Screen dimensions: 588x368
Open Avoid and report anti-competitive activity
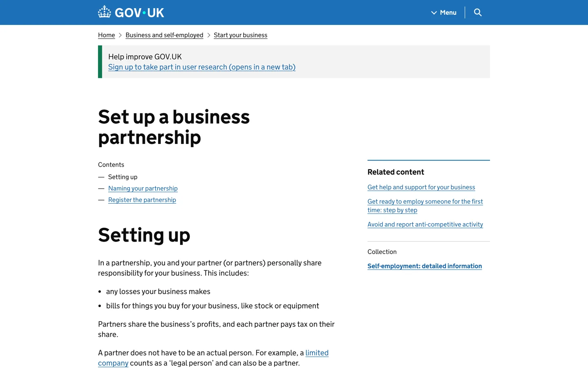coord(425,224)
